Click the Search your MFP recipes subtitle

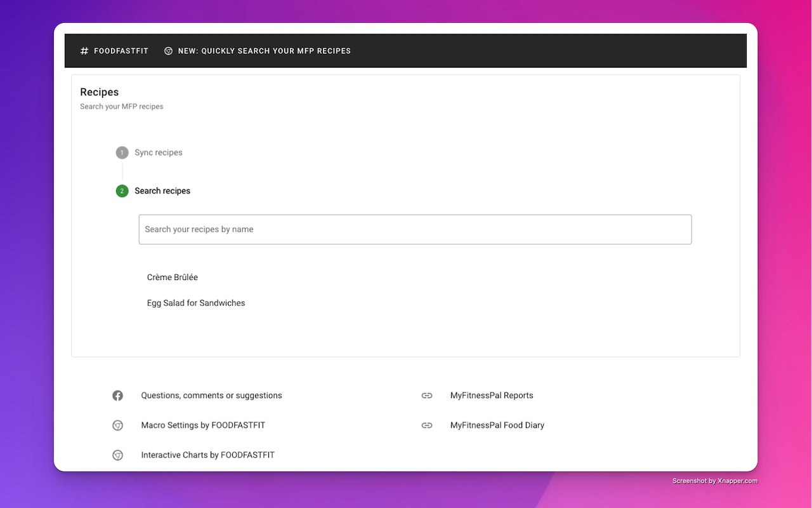click(x=122, y=107)
